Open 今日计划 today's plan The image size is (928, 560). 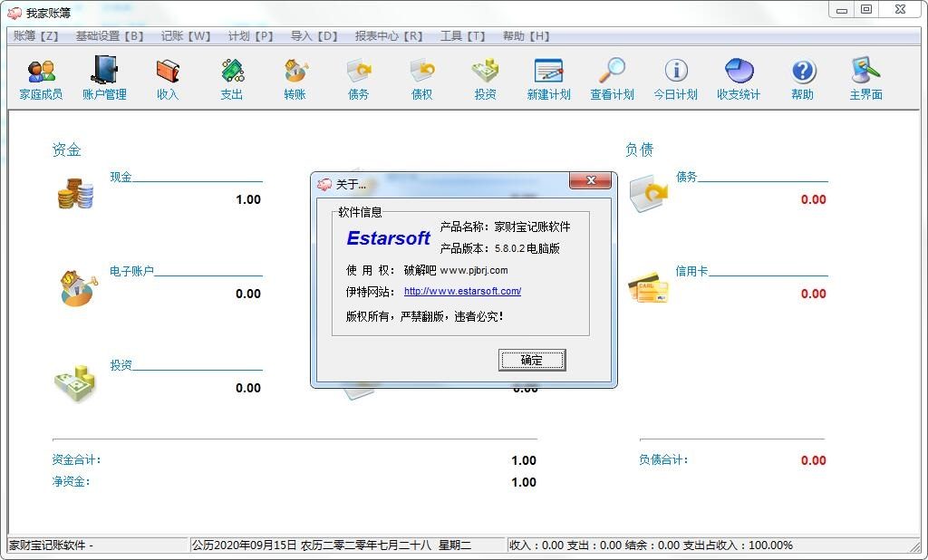(x=675, y=80)
